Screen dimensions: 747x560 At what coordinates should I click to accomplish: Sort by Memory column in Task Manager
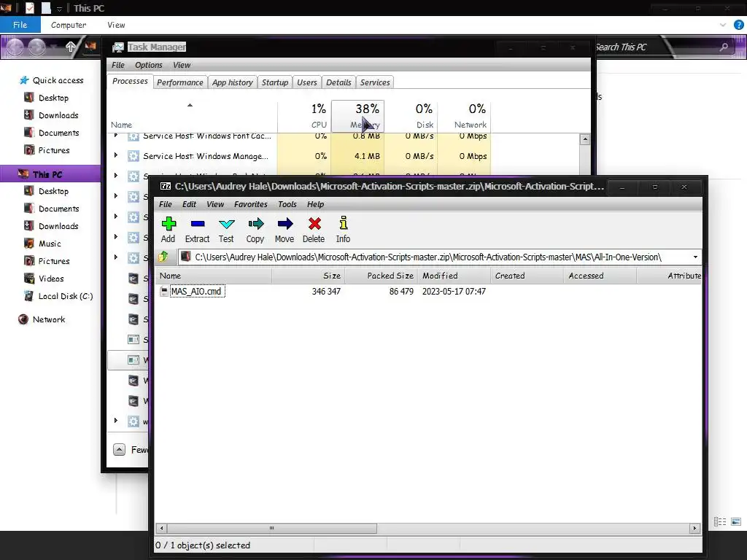point(357,116)
